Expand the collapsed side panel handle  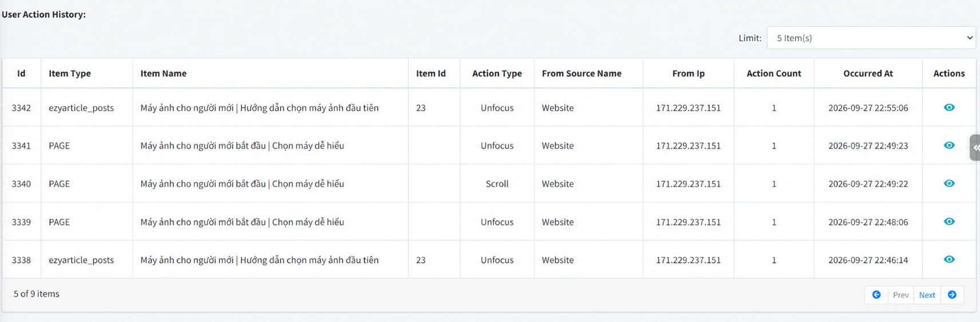point(975,147)
